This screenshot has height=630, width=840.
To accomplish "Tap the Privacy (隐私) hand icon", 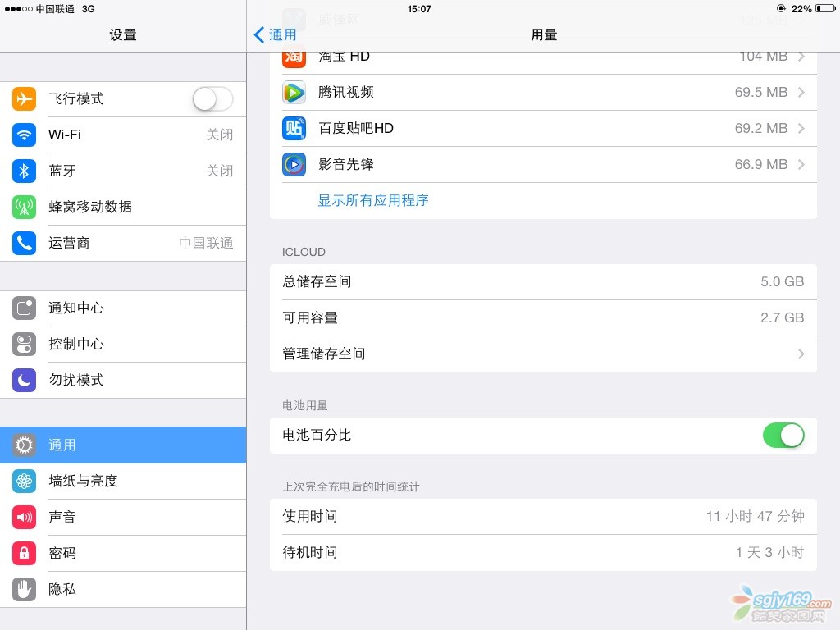I will pyautogui.click(x=25, y=589).
